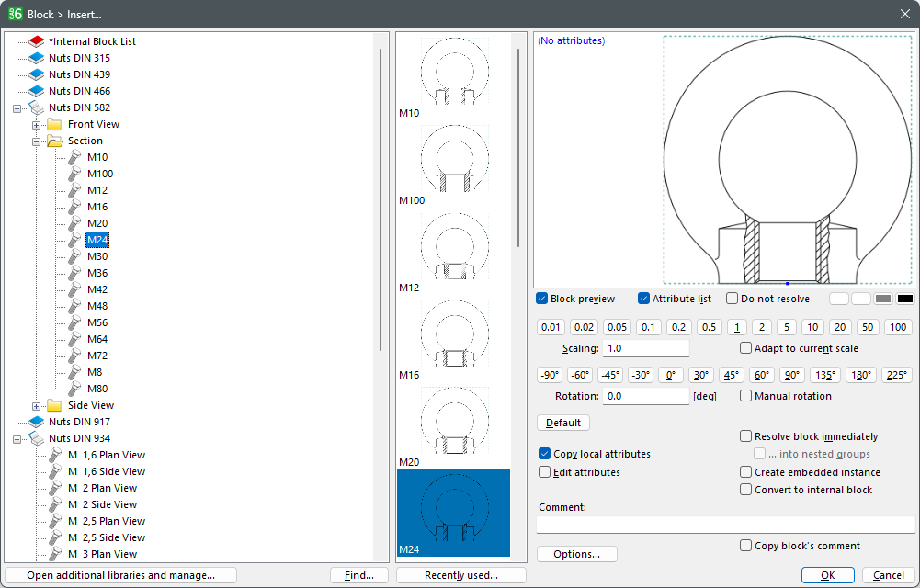Viewport: 920px width, 588px height.
Task: Enable the Do not resolve checkbox
Action: 732,299
